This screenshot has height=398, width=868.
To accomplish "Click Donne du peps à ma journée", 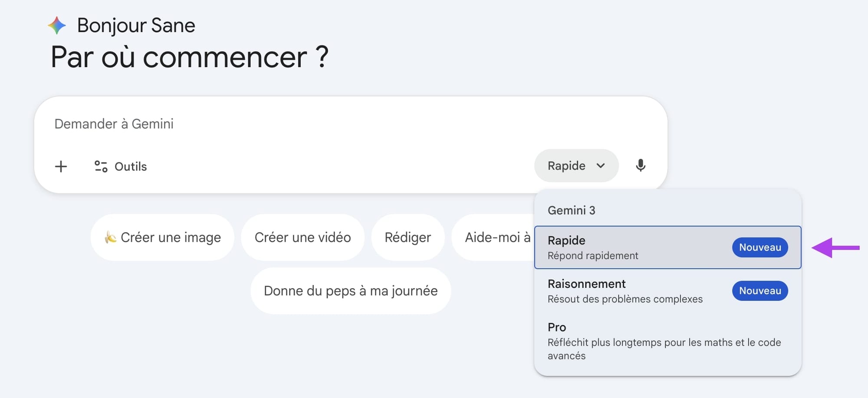I will tap(351, 291).
